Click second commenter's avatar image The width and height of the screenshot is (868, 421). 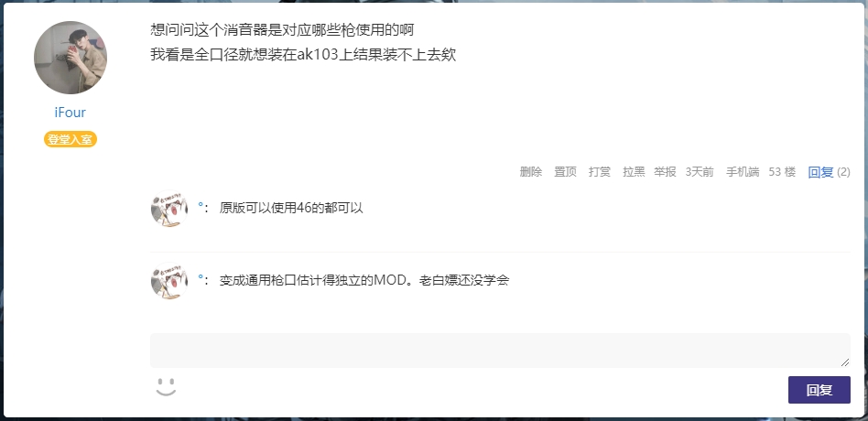(168, 280)
